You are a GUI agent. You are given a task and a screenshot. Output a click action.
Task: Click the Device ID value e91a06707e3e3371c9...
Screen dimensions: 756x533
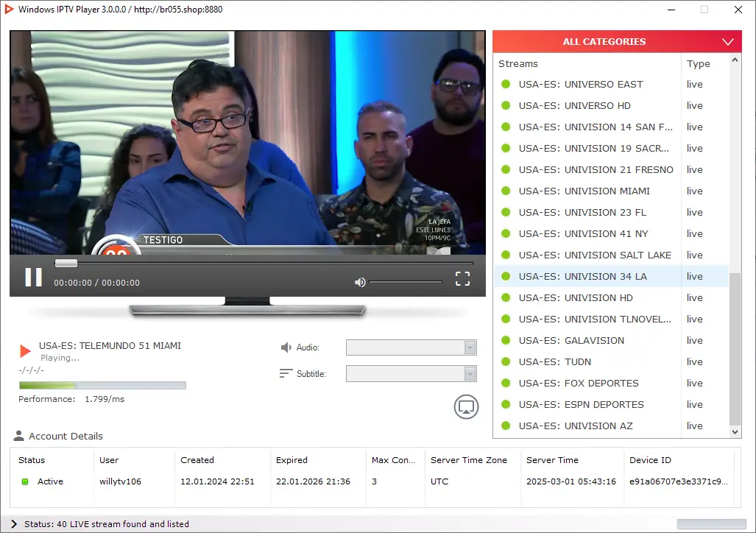[679, 481]
